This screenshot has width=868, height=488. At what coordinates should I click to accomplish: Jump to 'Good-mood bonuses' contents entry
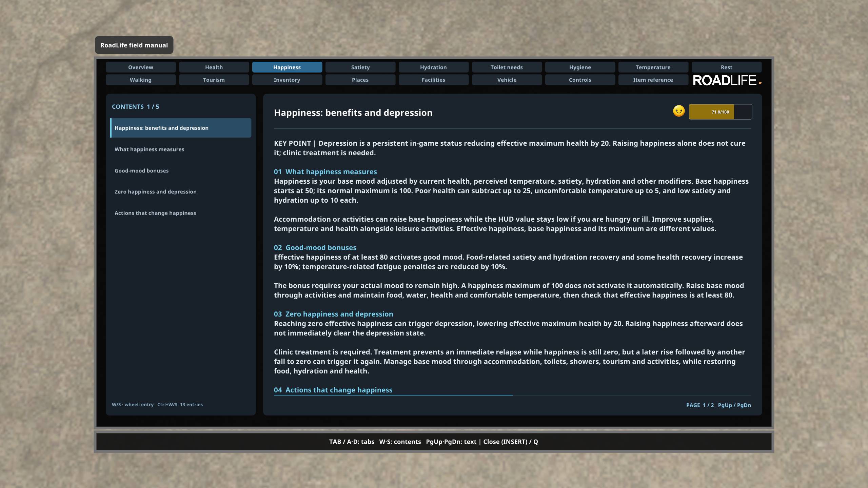pos(181,170)
